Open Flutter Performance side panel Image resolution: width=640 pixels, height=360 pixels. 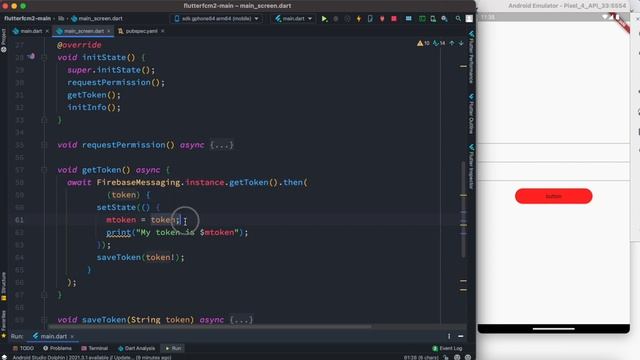click(471, 56)
